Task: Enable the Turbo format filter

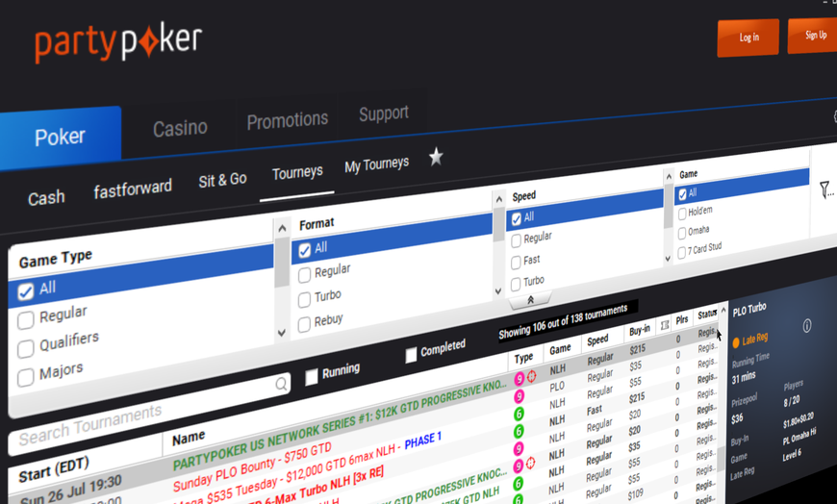Action: coord(304,299)
